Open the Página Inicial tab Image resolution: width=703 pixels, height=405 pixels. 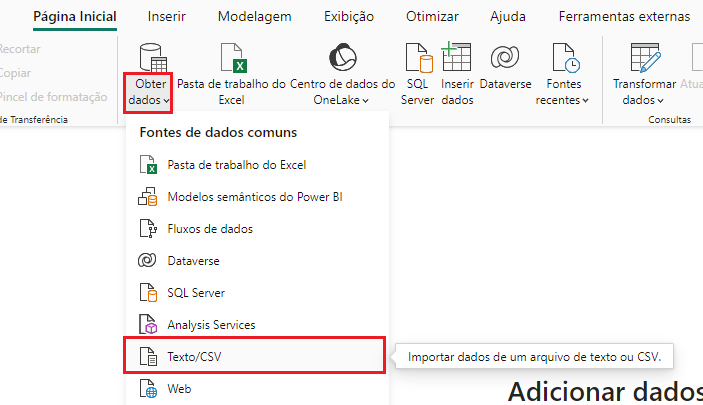pos(75,17)
